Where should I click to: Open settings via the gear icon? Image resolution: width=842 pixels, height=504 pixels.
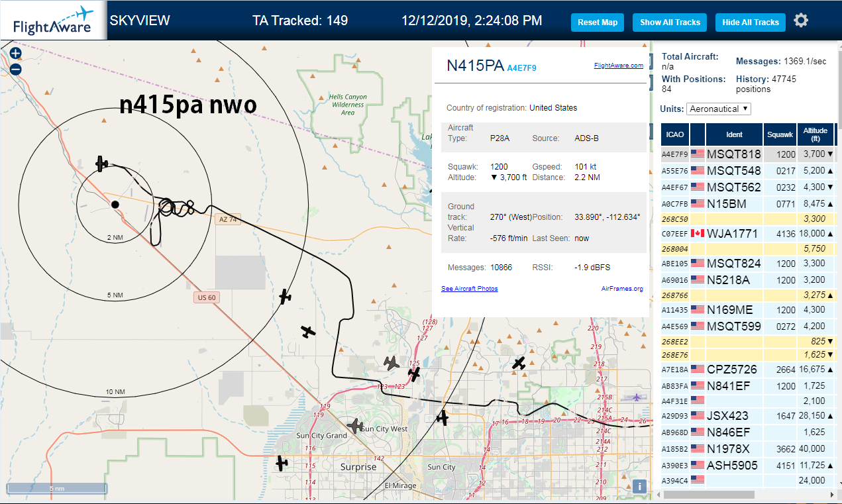tap(801, 21)
